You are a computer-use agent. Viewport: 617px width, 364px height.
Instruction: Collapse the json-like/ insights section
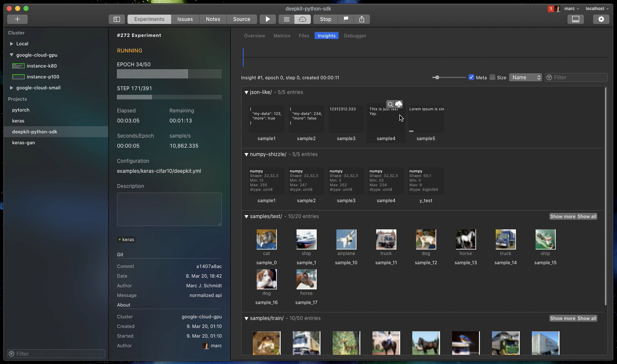(x=246, y=92)
